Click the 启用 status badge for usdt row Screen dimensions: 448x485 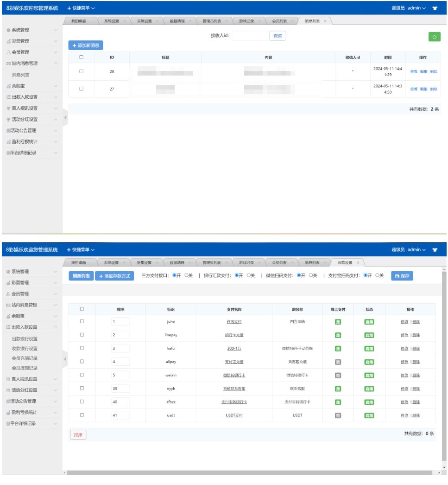coord(369,415)
